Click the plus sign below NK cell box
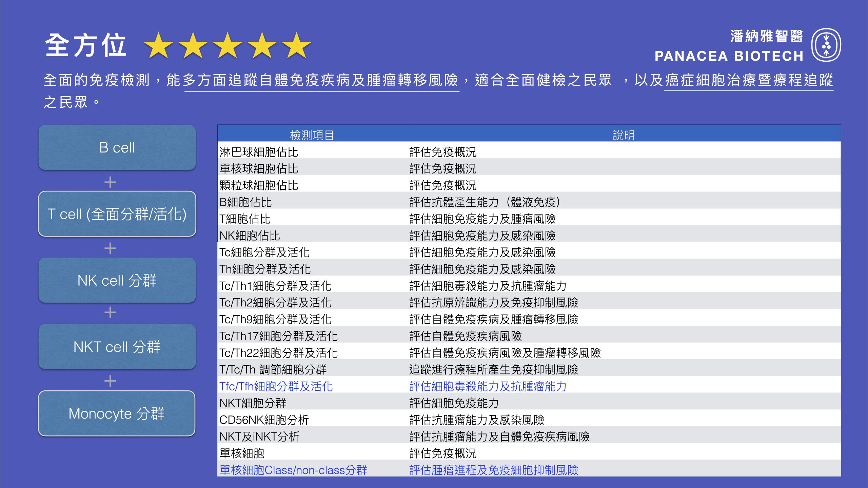 coord(110,312)
